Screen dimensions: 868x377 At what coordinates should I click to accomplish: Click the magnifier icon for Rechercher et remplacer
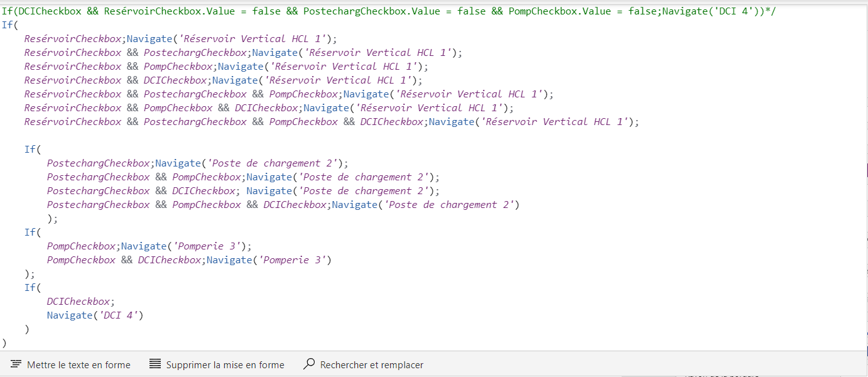tap(309, 364)
